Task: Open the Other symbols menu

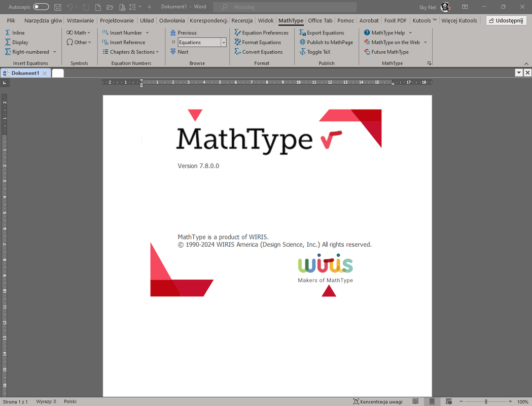Action: [79, 43]
